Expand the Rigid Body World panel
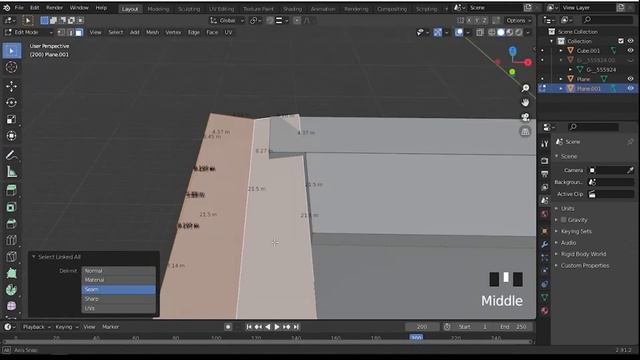This screenshot has height=360, width=640. tap(583, 254)
